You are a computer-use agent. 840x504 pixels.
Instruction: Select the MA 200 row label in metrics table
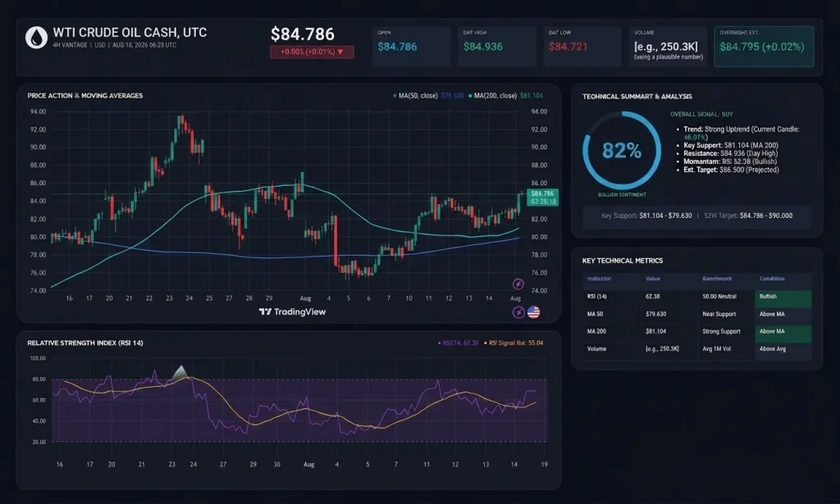tap(597, 331)
